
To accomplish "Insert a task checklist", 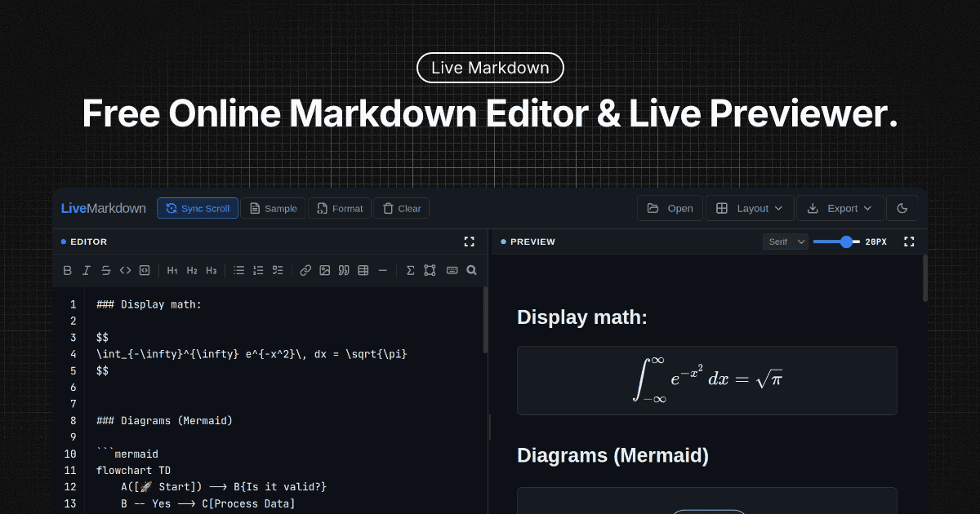I will (x=278, y=270).
